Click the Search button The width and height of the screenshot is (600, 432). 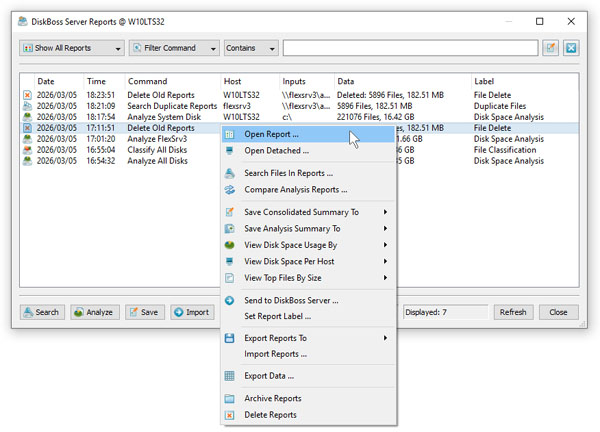point(42,312)
